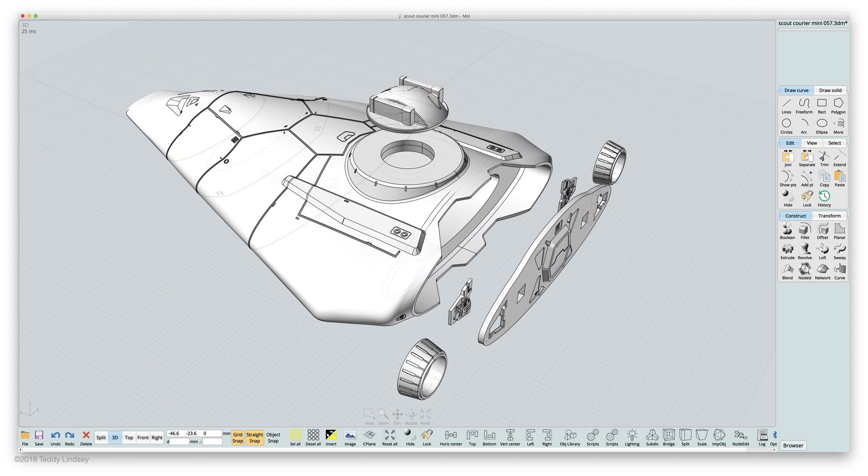
Task: Click the Extend tool
Action: pyautogui.click(x=840, y=158)
